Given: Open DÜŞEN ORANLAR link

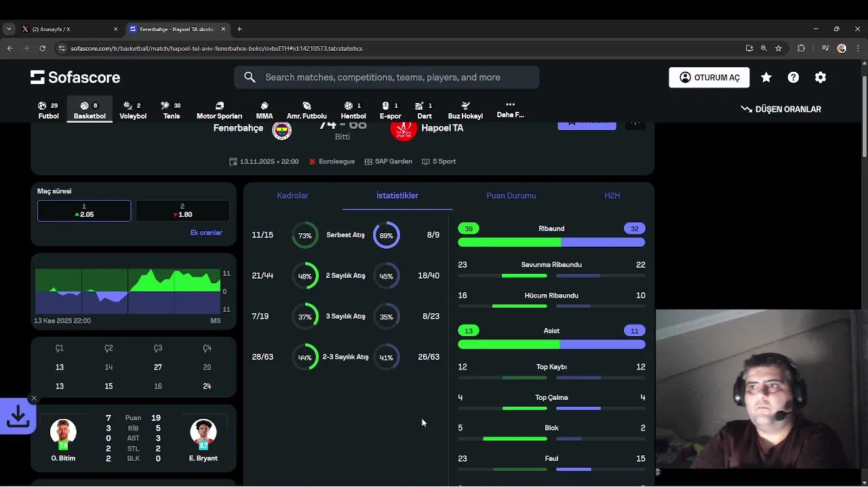Looking at the screenshot, I should [781, 109].
